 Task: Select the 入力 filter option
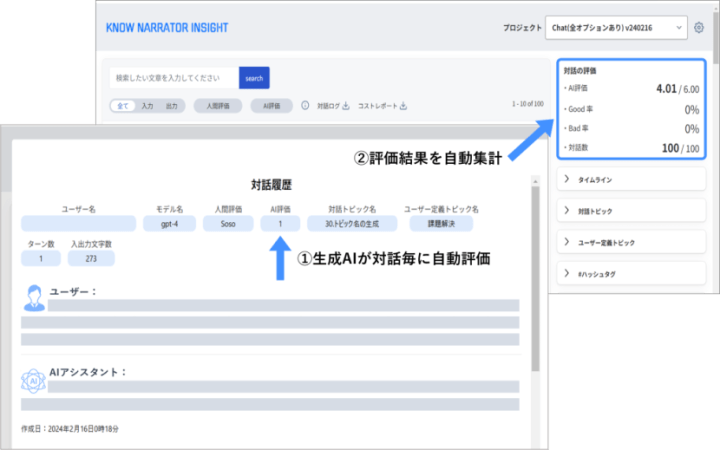(x=147, y=105)
